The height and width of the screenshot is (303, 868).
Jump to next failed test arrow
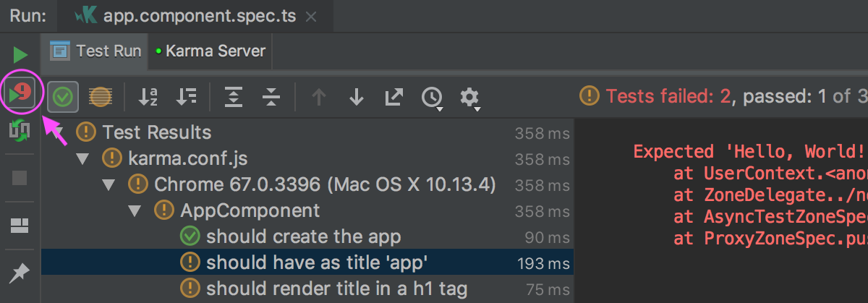[x=356, y=96]
